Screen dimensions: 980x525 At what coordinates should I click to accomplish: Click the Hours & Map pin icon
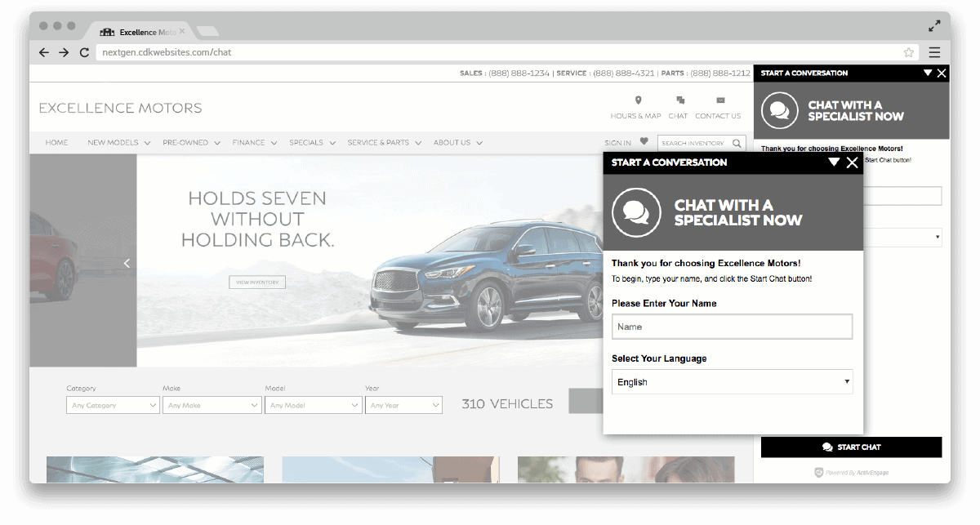639,100
